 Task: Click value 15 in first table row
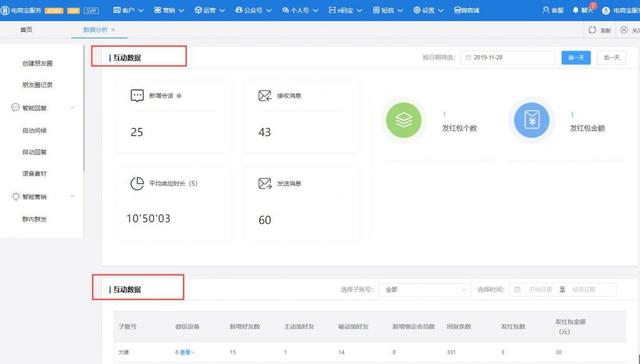coord(233,352)
